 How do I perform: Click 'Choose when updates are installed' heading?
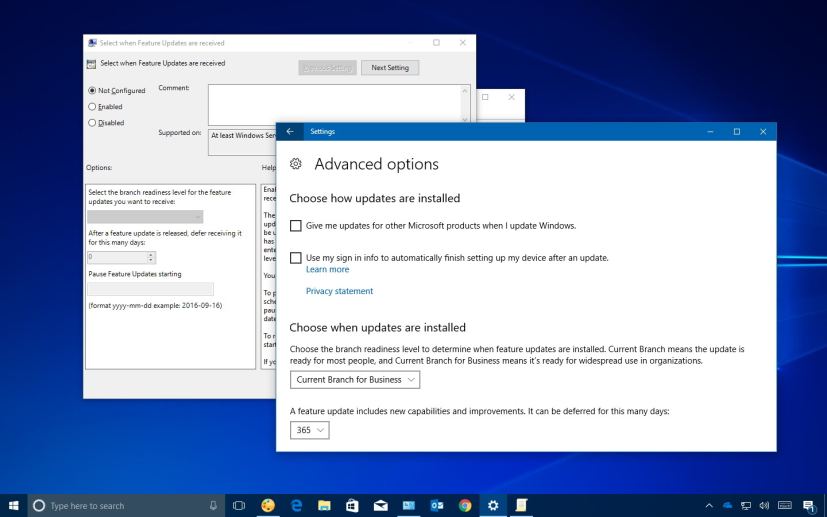[378, 328]
